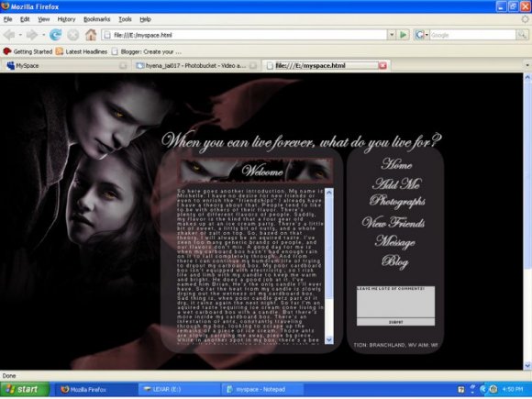Open the LEXAR (E:) taskbar window

pos(179,390)
